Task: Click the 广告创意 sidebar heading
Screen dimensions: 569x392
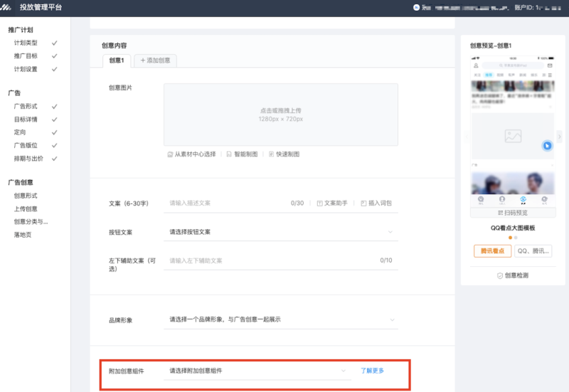Action: coord(21,183)
